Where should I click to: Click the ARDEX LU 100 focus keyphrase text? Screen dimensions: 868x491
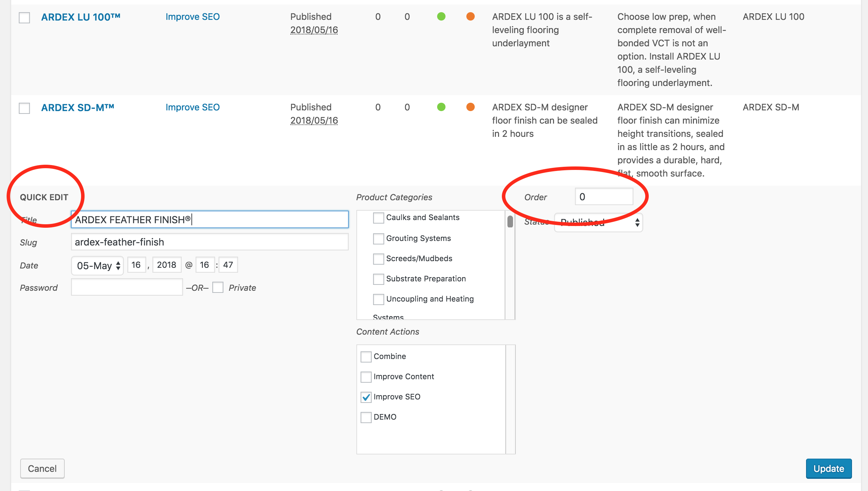click(773, 17)
